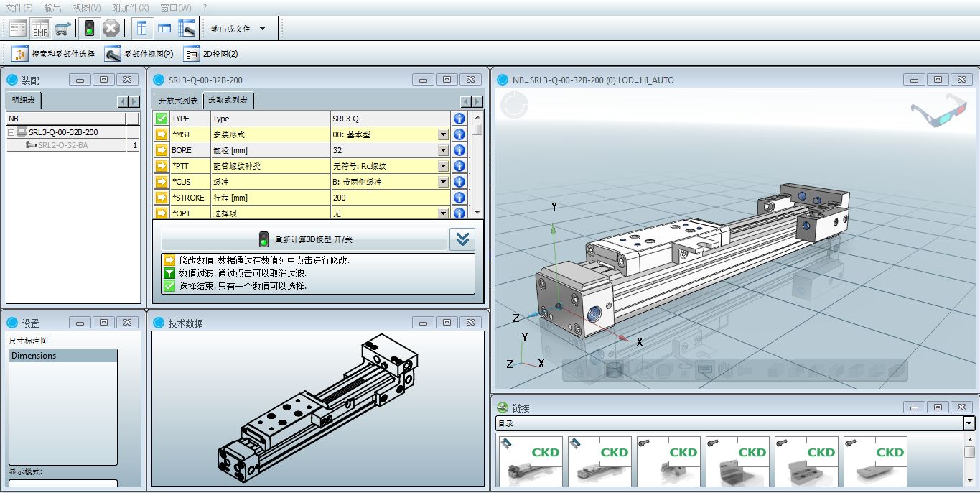Click the gray X cancel toolbar icon
980x493 pixels.
pos(111,29)
